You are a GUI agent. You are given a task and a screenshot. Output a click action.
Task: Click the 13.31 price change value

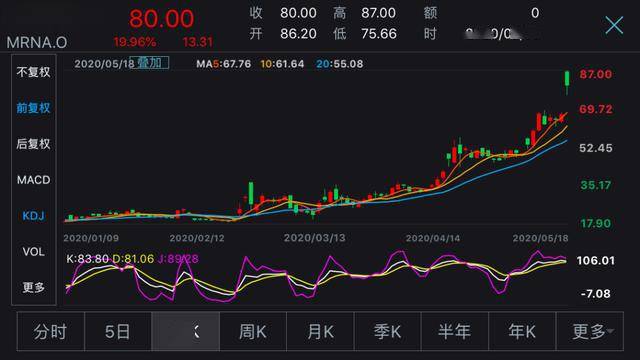[198, 42]
